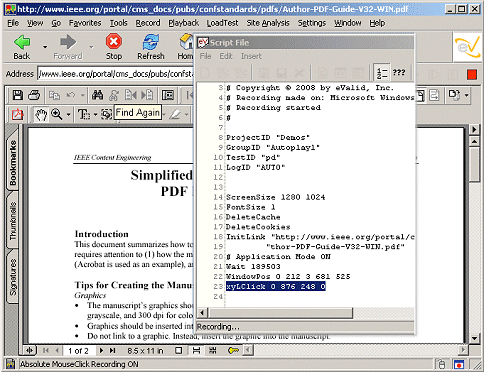This screenshot has width=484, height=372.
Task: Select the Graphics Select snapshot tool
Action: [106, 115]
